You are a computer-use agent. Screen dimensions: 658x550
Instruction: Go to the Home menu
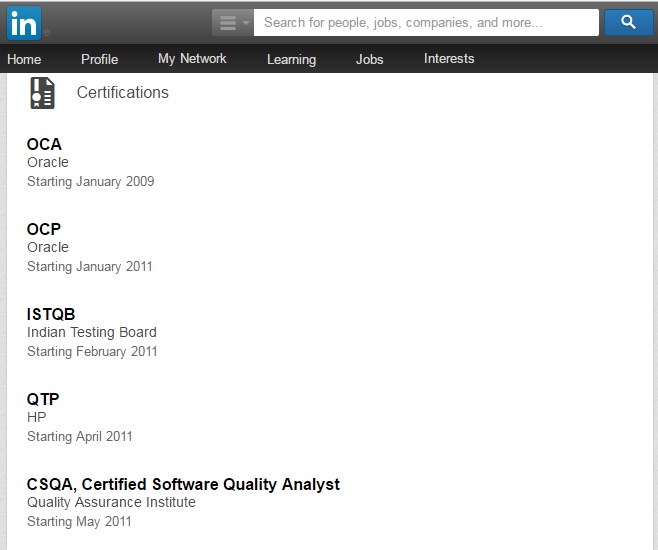tap(24, 59)
